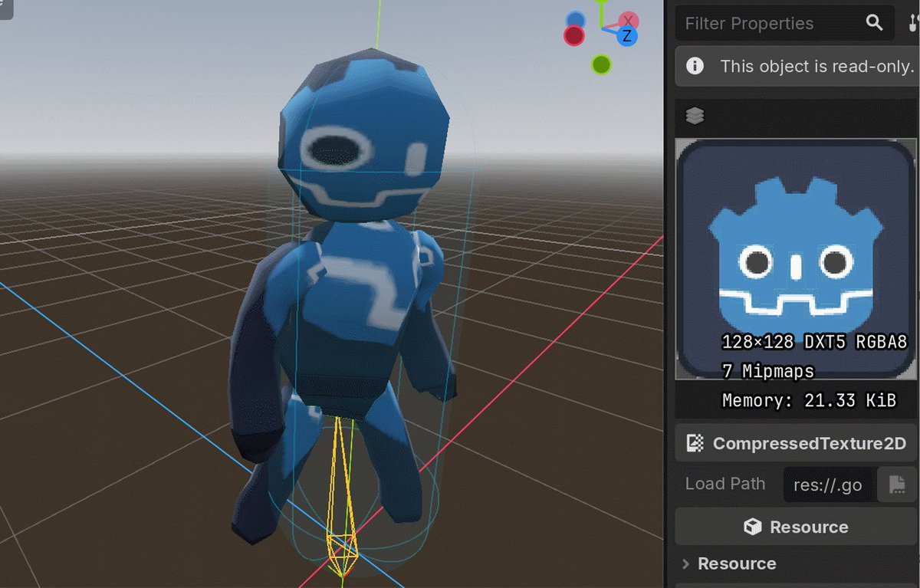Click the read-only info icon
The height and width of the screenshot is (588, 920).
click(x=695, y=66)
